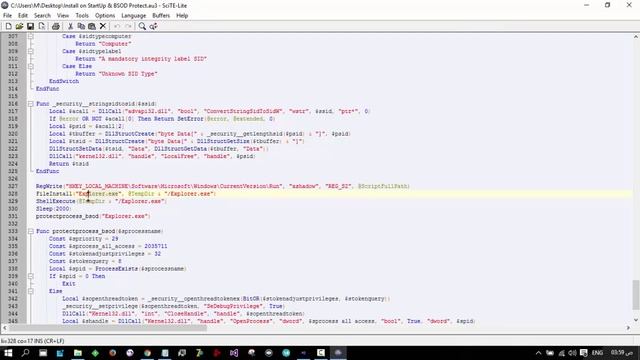Open the View menu

(63, 16)
